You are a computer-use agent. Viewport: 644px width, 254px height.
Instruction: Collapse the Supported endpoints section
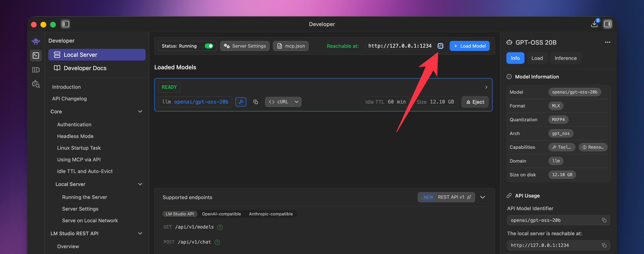pos(482,197)
